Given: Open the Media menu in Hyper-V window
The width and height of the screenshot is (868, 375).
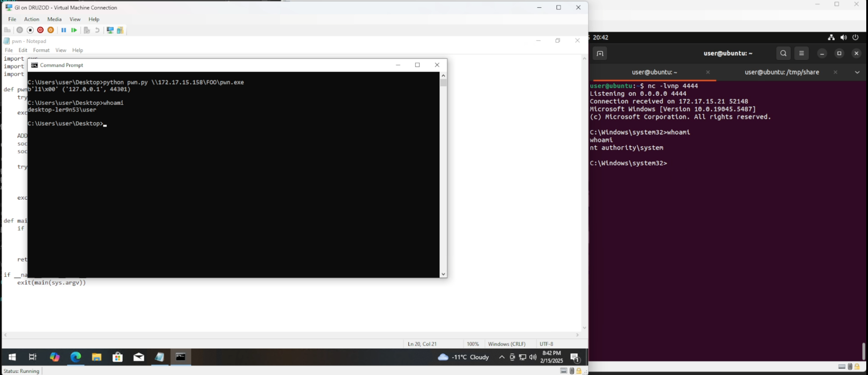Looking at the screenshot, I should [54, 19].
